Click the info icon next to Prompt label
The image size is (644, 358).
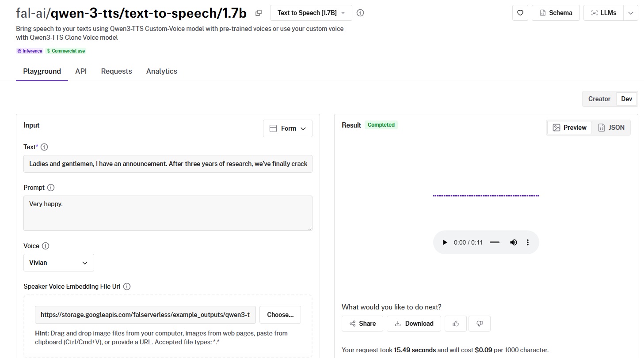point(51,188)
